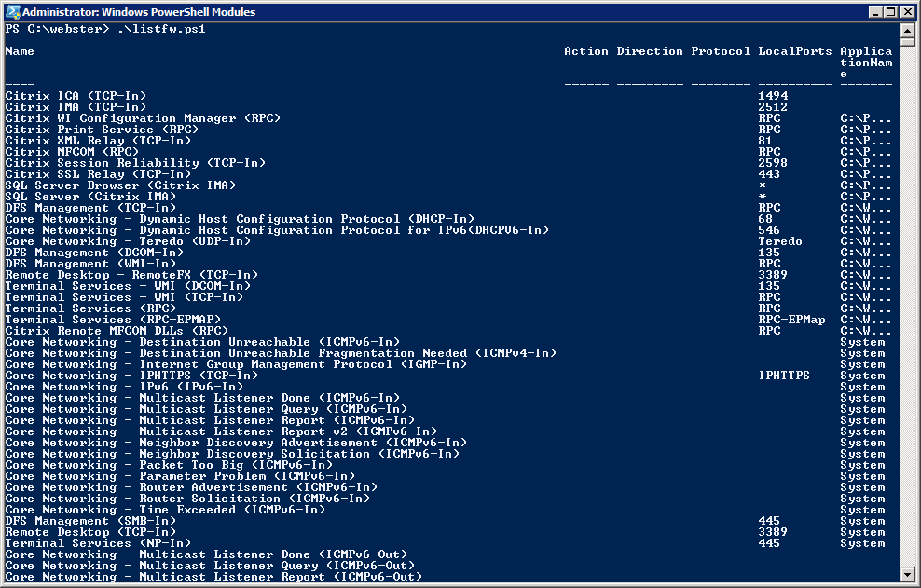Maximize the PowerShell Modules window
921x588 pixels.
coord(890,12)
